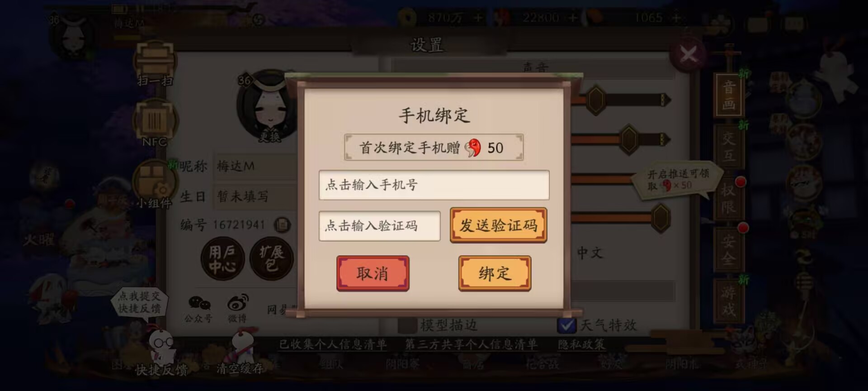Viewport: 868px width, 391px height.
Task: Open the 扫一扫 scan icon
Action: [155, 63]
